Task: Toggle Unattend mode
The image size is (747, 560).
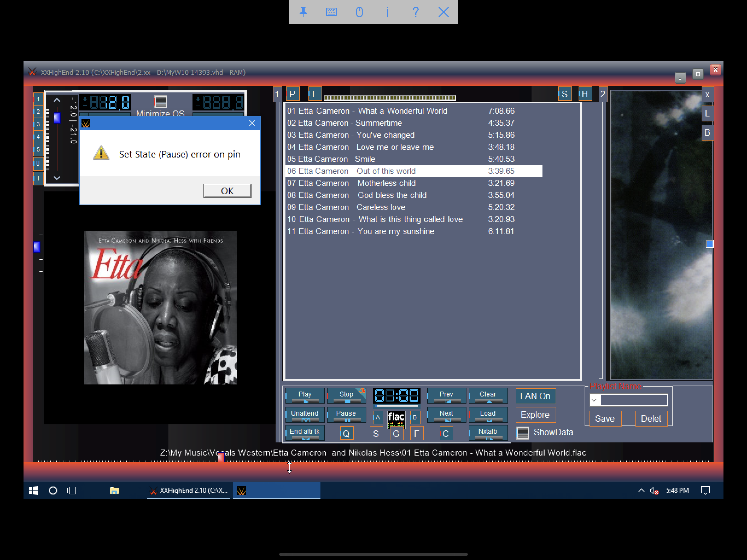Action: tap(305, 415)
